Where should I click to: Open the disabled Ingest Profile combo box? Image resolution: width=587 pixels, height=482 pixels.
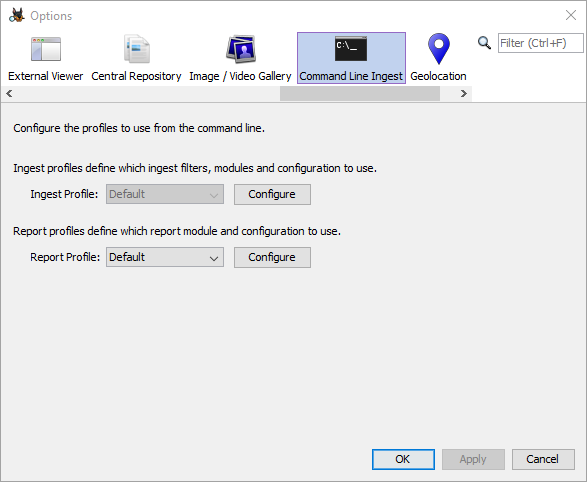(165, 194)
